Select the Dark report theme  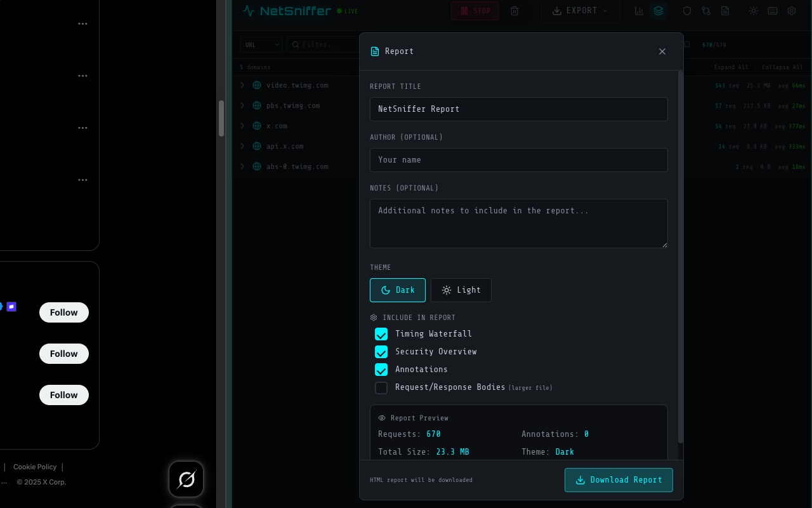point(398,290)
